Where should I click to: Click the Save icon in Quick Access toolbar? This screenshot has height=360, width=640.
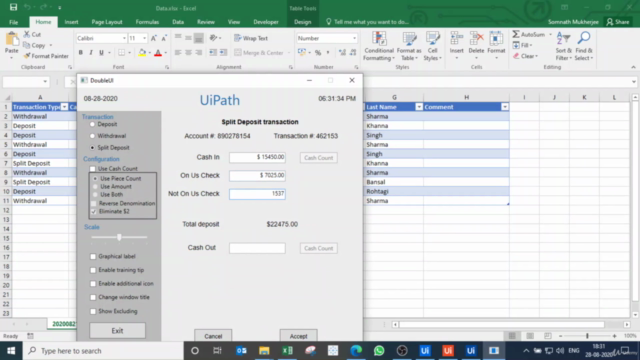tap(13, 7)
